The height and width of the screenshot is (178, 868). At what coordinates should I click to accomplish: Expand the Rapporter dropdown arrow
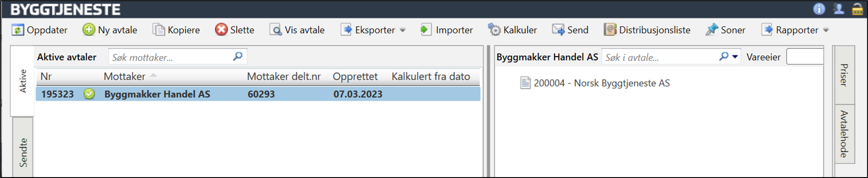(x=826, y=30)
